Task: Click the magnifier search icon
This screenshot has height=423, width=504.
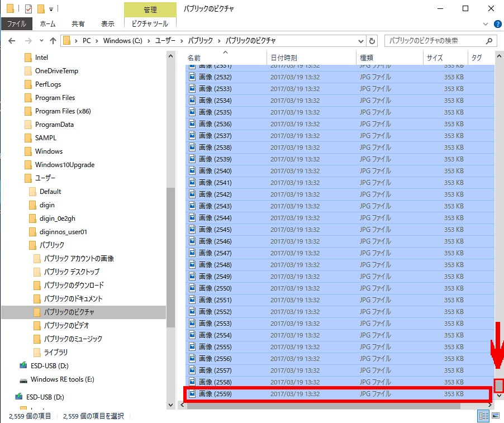Action: 489,41
